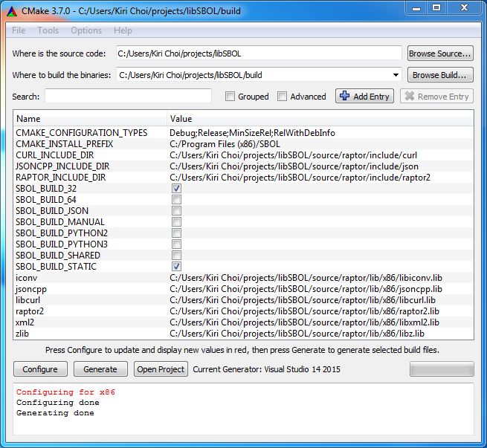487x448 pixels.
Task: Click value path ending in include/raptor2
Action: (300, 178)
